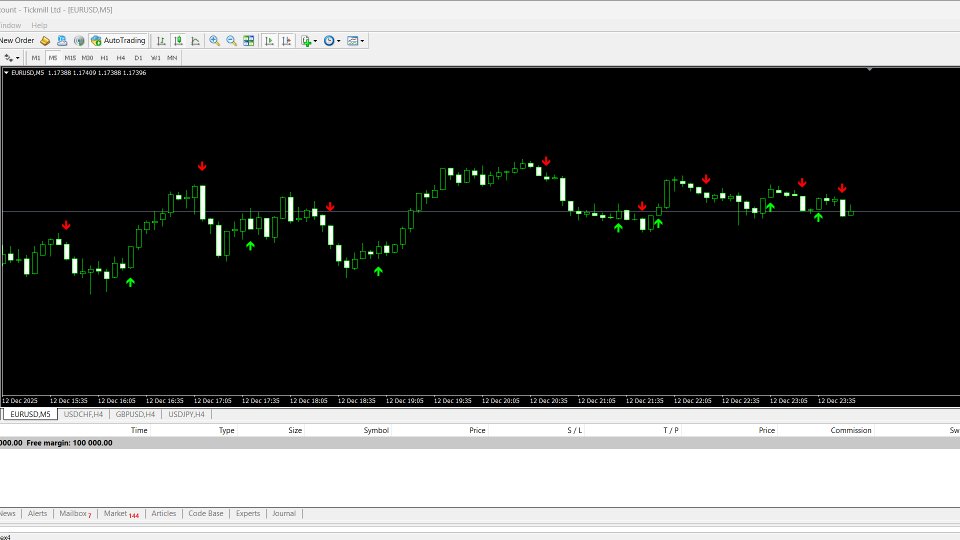Toggle chart auto scroll icon
This screenshot has height=540, width=960.
point(269,40)
